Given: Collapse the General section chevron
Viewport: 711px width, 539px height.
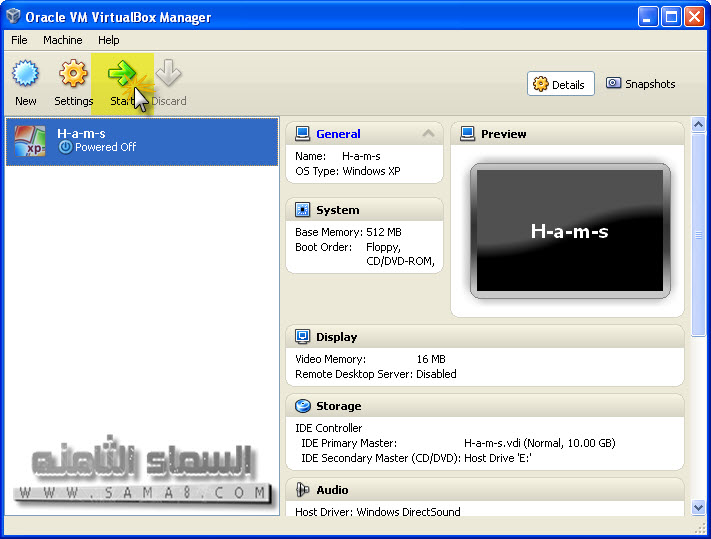Looking at the screenshot, I should click(x=429, y=134).
